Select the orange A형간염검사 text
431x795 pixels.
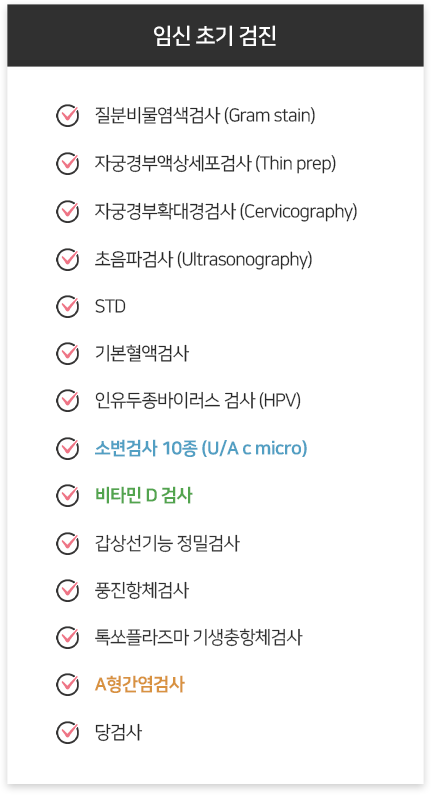click(139, 685)
